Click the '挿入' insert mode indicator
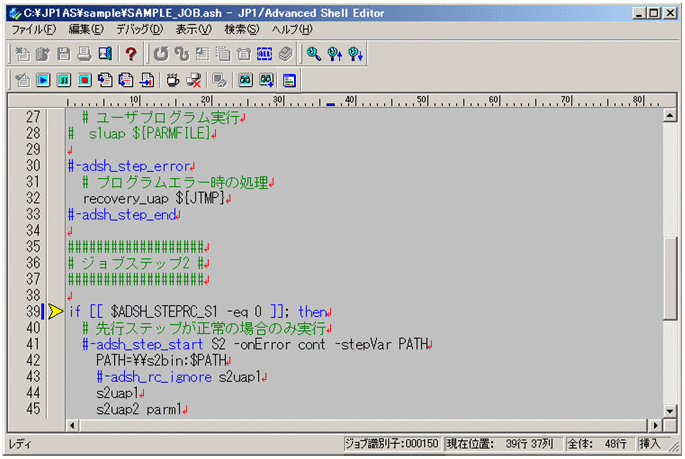The image size is (685, 459). click(x=650, y=444)
